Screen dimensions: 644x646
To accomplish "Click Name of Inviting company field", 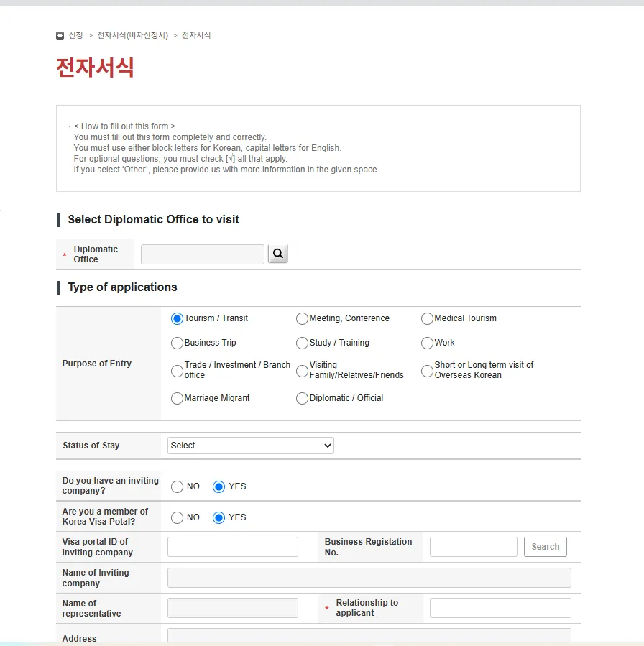I will pyautogui.click(x=369, y=578).
